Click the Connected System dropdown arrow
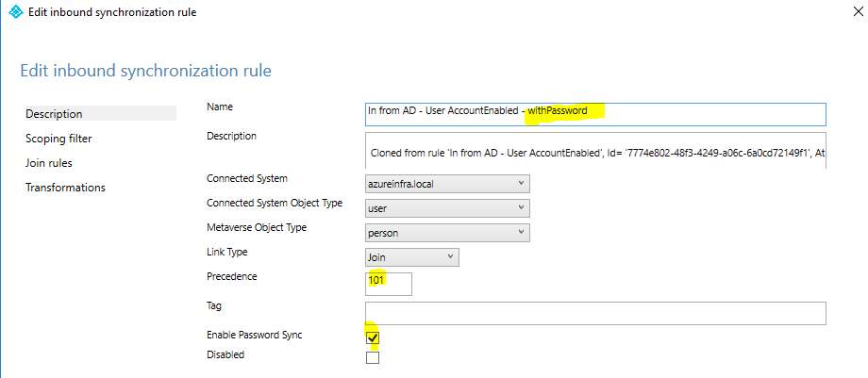Image resolution: width=868 pixels, height=378 pixels. (521, 183)
